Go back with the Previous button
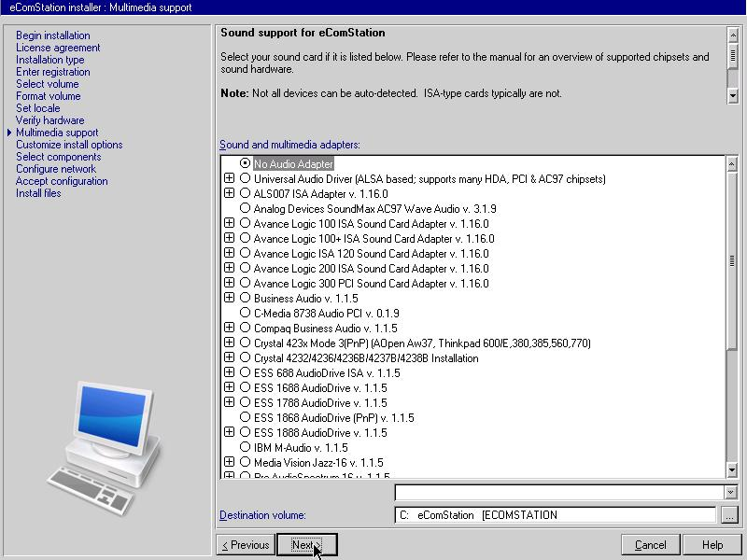 pos(246,545)
